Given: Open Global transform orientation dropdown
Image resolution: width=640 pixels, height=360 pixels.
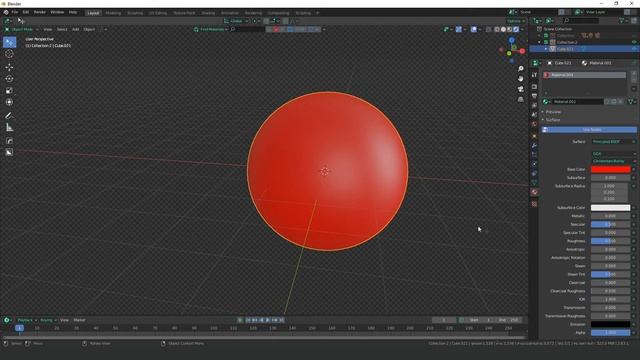Looking at the screenshot, I should (x=236, y=21).
